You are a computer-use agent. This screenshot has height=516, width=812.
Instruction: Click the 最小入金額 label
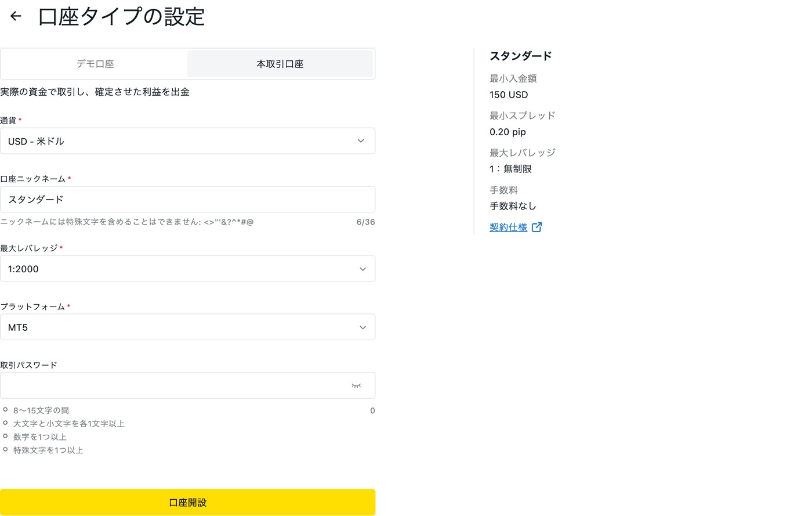pos(513,78)
